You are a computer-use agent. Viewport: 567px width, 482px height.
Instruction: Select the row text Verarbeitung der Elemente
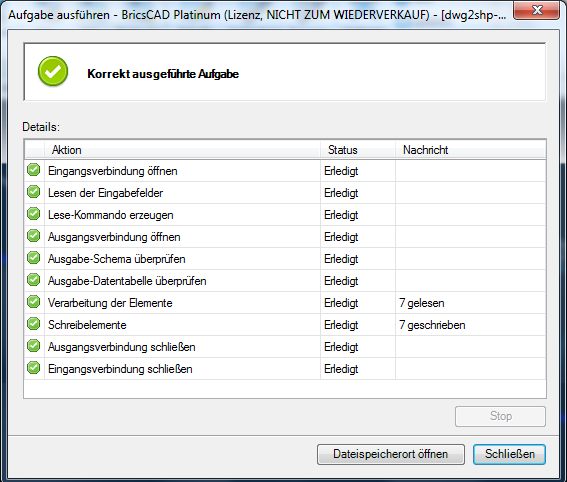coord(110,303)
